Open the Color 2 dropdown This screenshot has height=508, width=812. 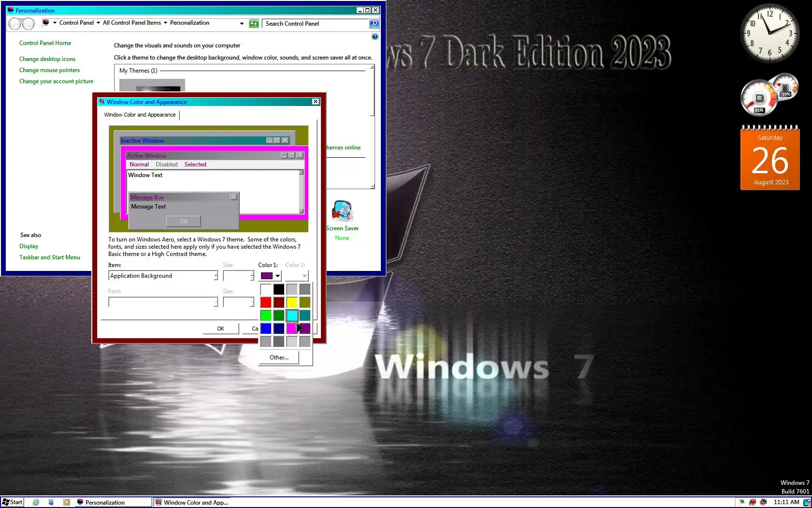[x=296, y=276]
